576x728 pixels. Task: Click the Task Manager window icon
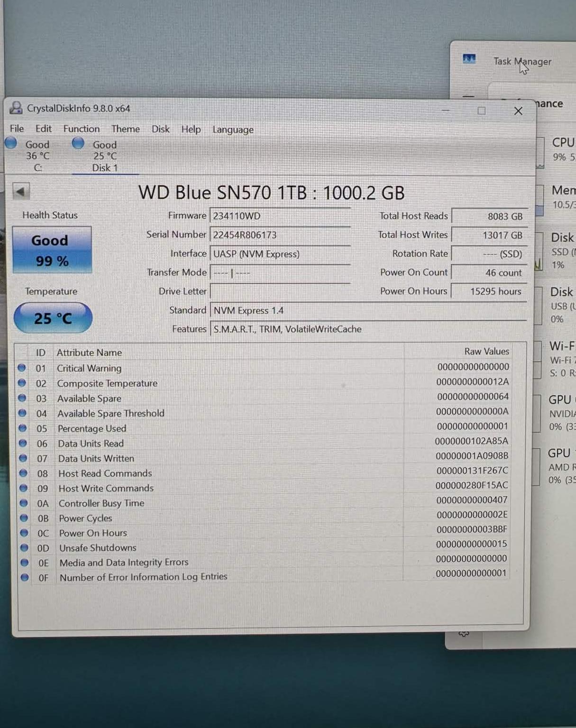469,59
